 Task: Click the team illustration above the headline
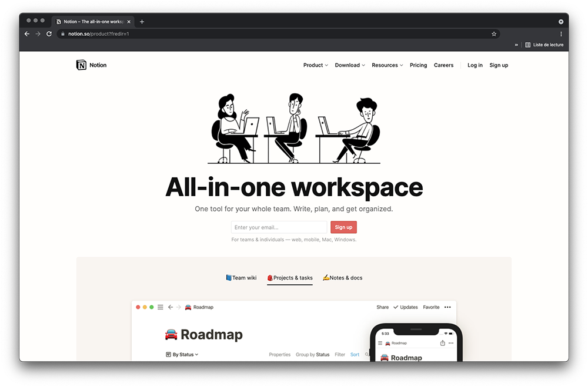(294, 128)
